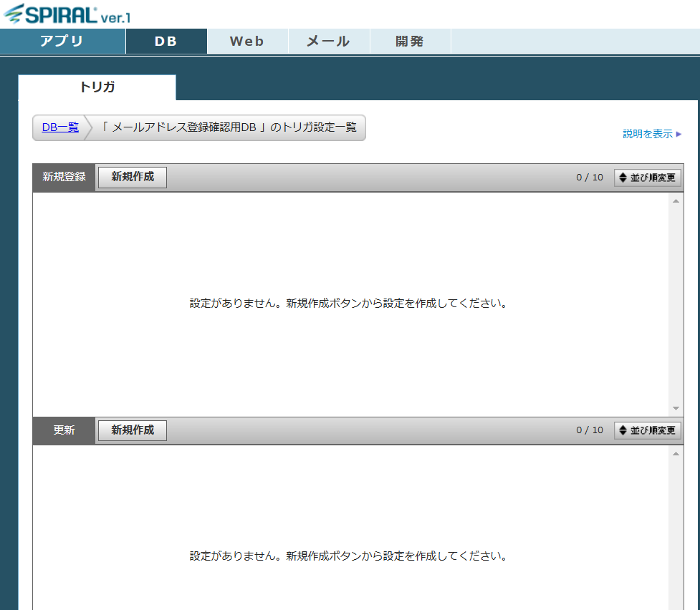Click the 更新 section header label
The height and width of the screenshot is (610, 700).
(64, 430)
